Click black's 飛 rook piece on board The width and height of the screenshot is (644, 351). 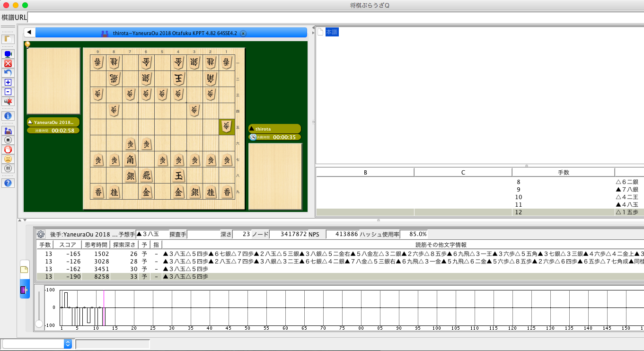point(146,176)
